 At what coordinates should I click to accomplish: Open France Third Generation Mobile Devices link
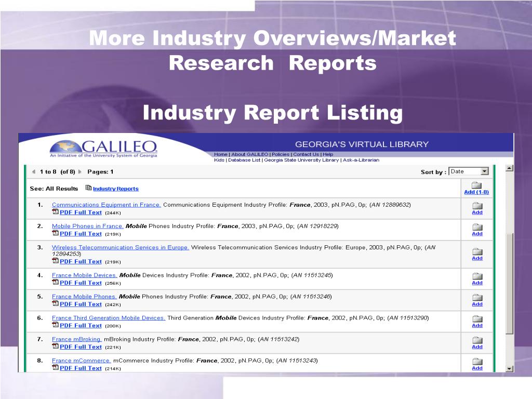point(108,318)
